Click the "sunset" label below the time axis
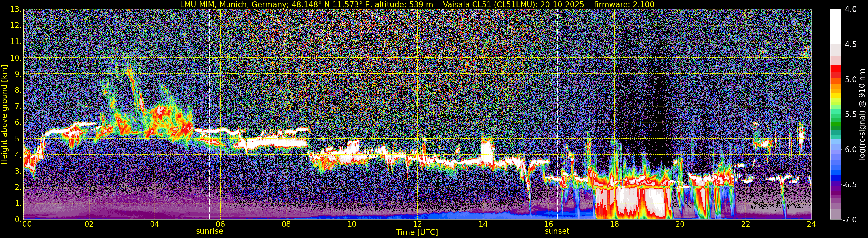Image resolution: width=868 pixels, height=238 pixels. 557,231
